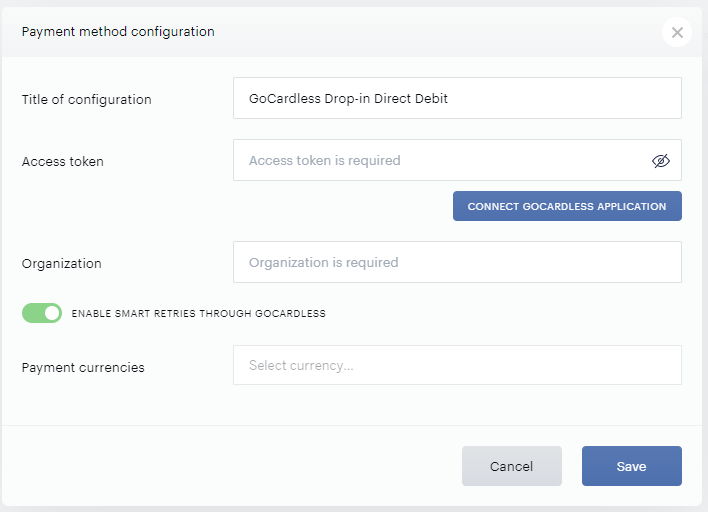Click the 'Title of configuration' label
The width and height of the screenshot is (708, 512).
pyautogui.click(x=86, y=99)
